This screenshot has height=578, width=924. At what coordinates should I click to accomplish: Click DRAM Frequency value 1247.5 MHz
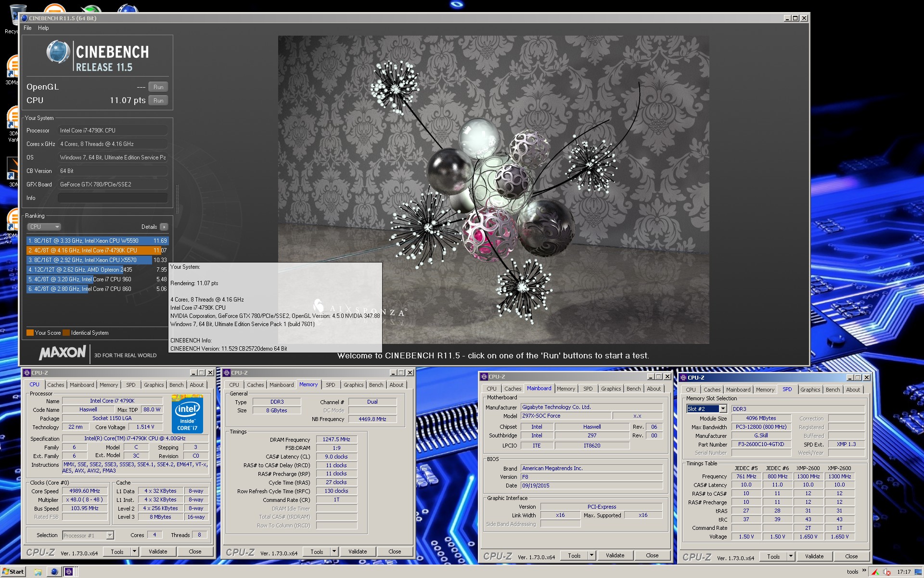(336, 439)
